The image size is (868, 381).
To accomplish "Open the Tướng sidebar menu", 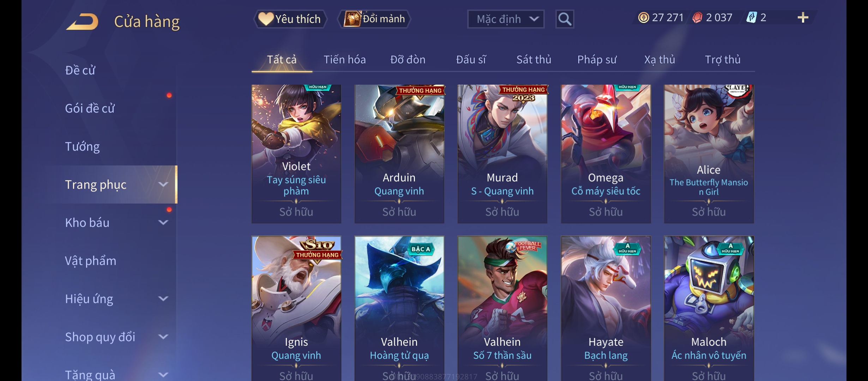I will click(x=83, y=146).
